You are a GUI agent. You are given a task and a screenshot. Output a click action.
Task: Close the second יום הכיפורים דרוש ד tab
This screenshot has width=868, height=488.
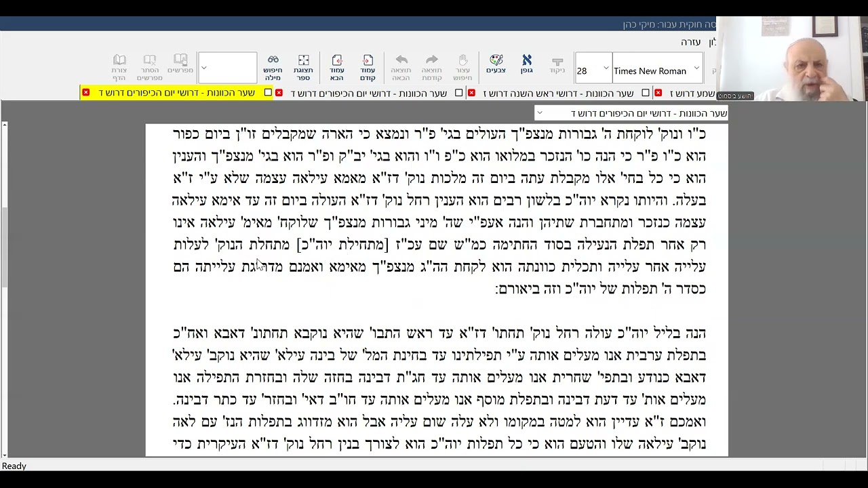[x=279, y=93]
